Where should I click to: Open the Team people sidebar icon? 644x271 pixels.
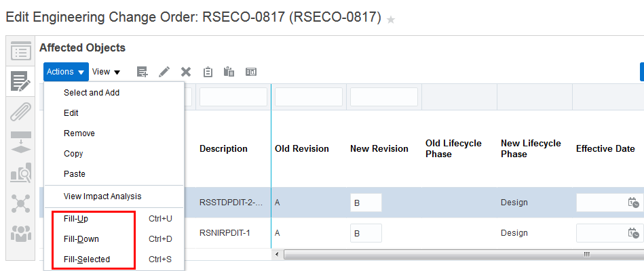(21, 232)
